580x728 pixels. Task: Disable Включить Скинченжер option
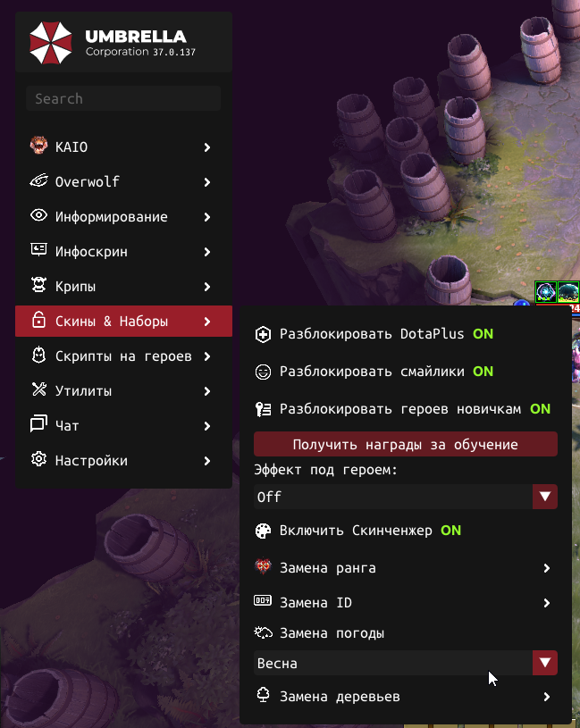point(451,531)
